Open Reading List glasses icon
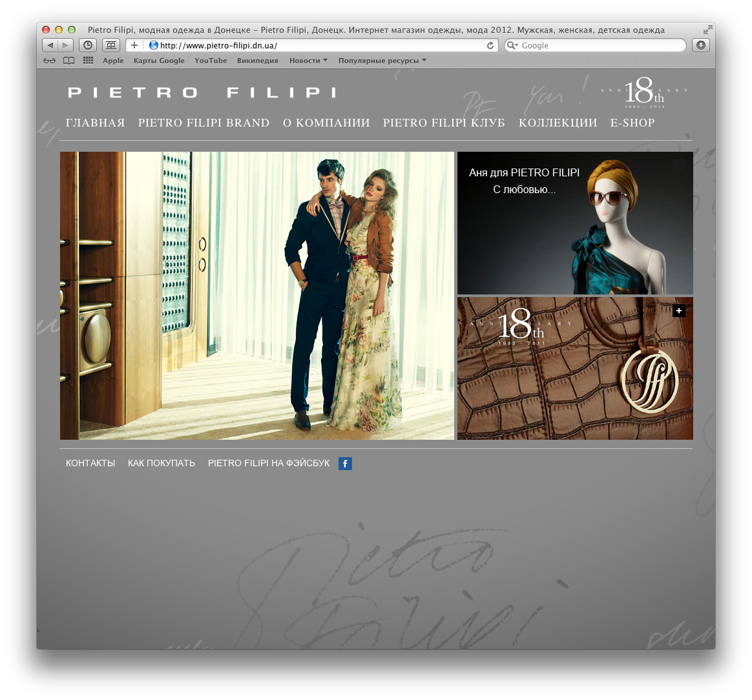 point(49,61)
